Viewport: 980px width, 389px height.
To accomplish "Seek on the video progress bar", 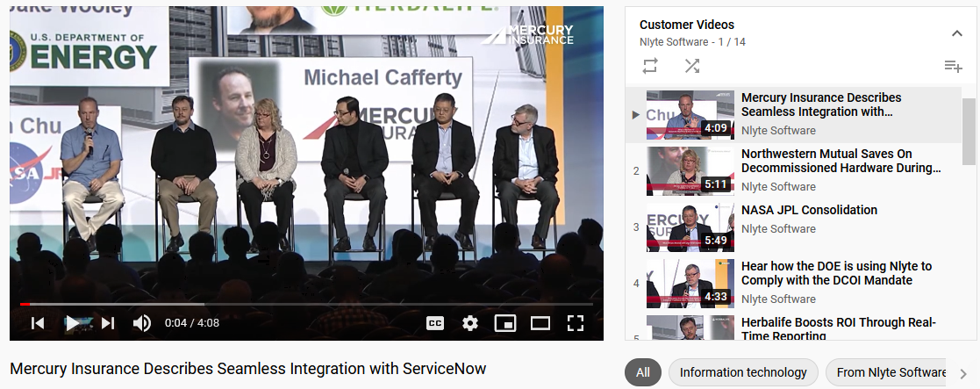I will point(306,305).
